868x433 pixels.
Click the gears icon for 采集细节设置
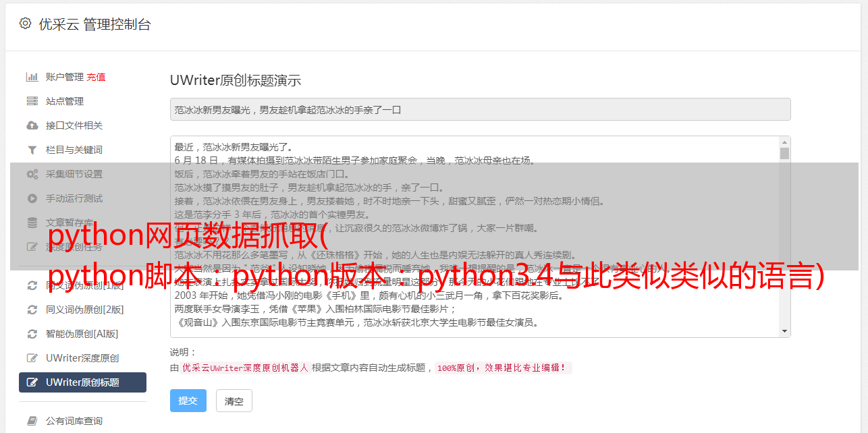click(32, 174)
